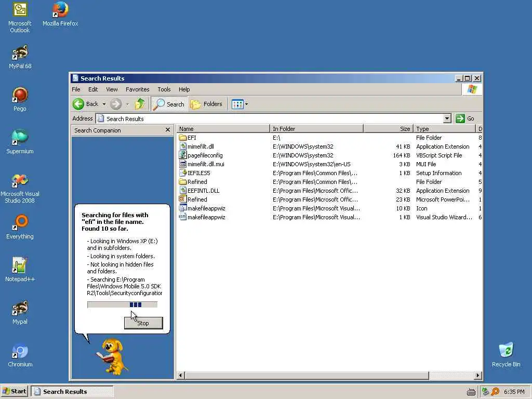Click the horizontal scrollbar thumb

[x=307, y=375]
